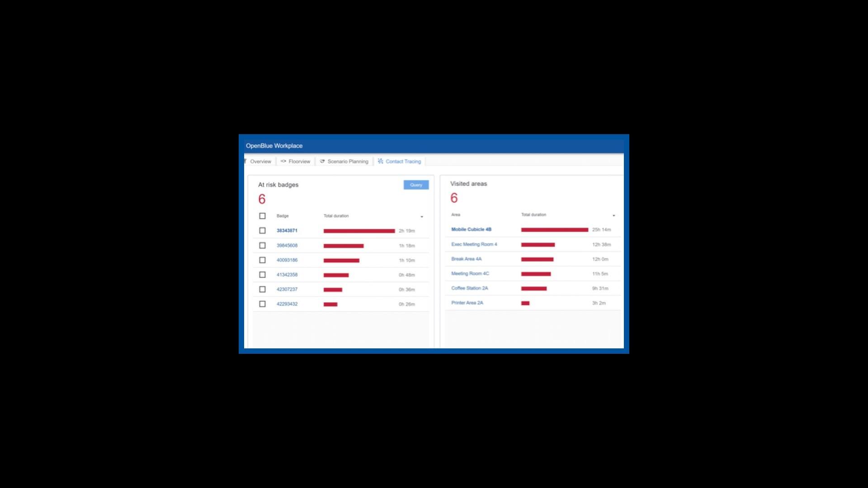Viewport: 868px width, 488px height.
Task: Open badges Total duration sort dropdown arrow
Action: click(422, 217)
